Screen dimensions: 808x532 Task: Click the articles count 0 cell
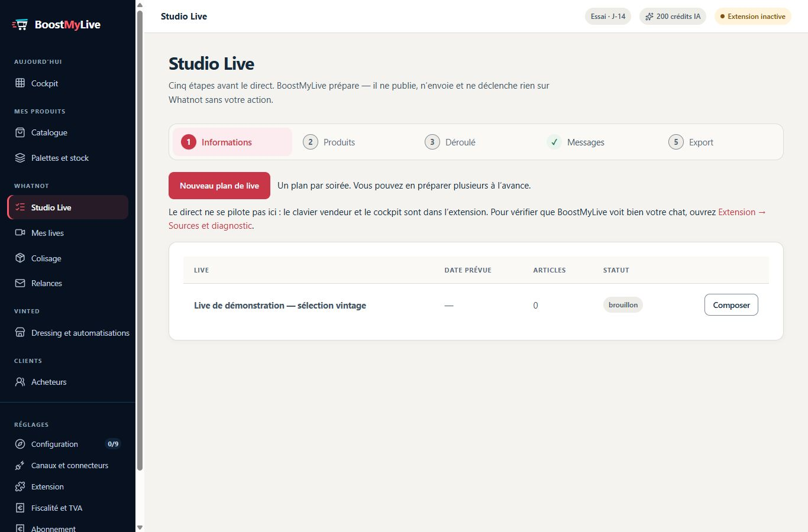point(535,306)
